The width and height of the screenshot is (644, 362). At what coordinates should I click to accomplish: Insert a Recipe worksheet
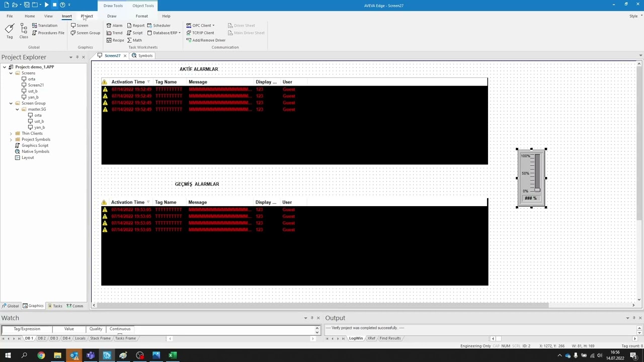[x=115, y=40]
